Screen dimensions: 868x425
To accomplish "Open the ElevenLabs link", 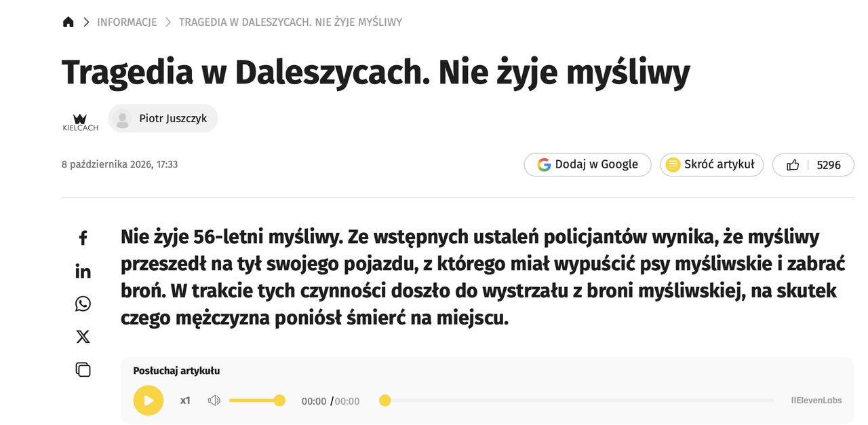I will tap(816, 401).
